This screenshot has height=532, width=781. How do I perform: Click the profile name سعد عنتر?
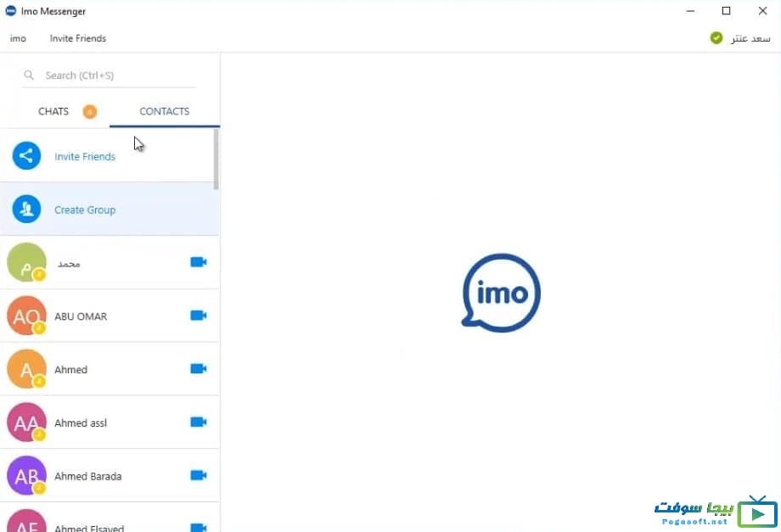pos(750,38)
